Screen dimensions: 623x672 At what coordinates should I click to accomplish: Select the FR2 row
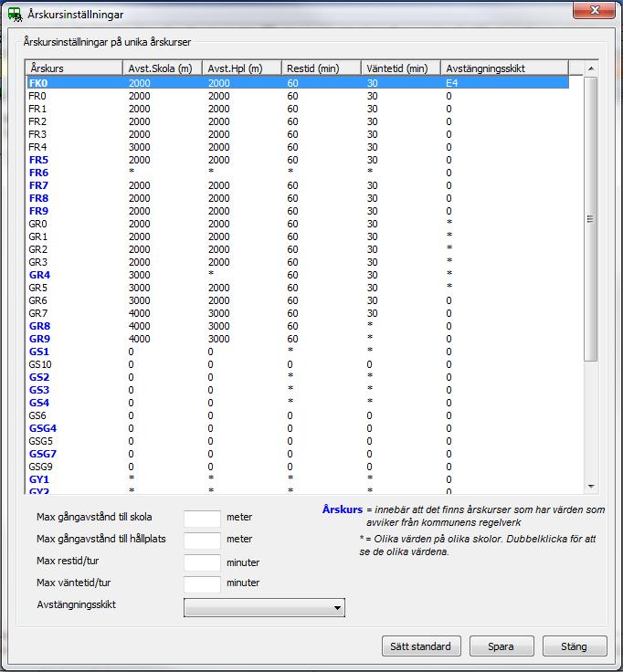click(298, 121)
